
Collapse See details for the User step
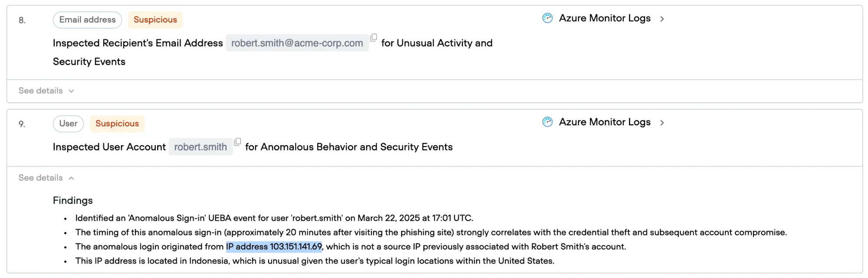(46, 178)
